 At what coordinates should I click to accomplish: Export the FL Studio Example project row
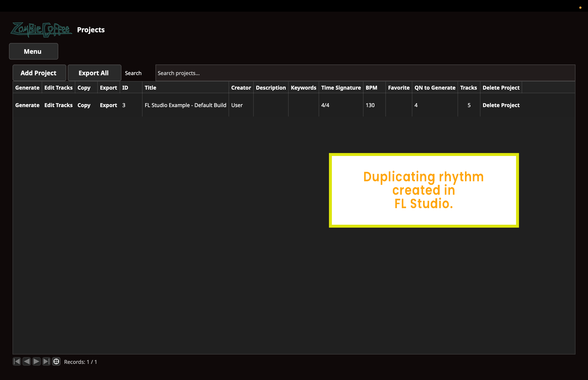[108, 105]
